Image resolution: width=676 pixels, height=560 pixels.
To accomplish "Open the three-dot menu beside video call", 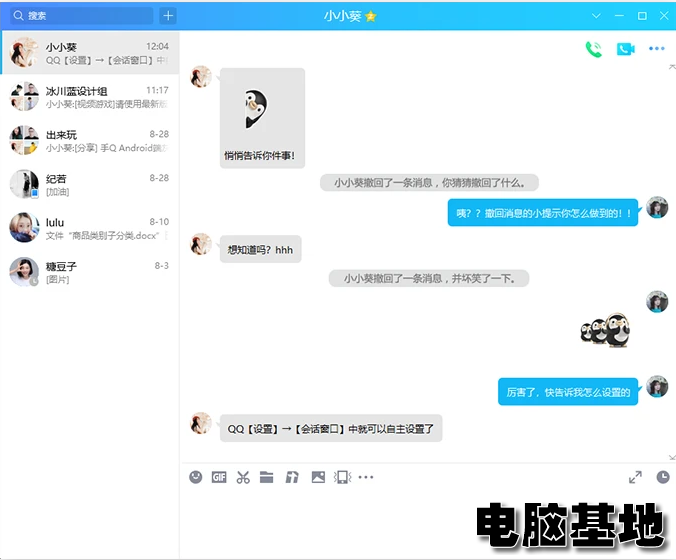I will (x=657, y=49).
